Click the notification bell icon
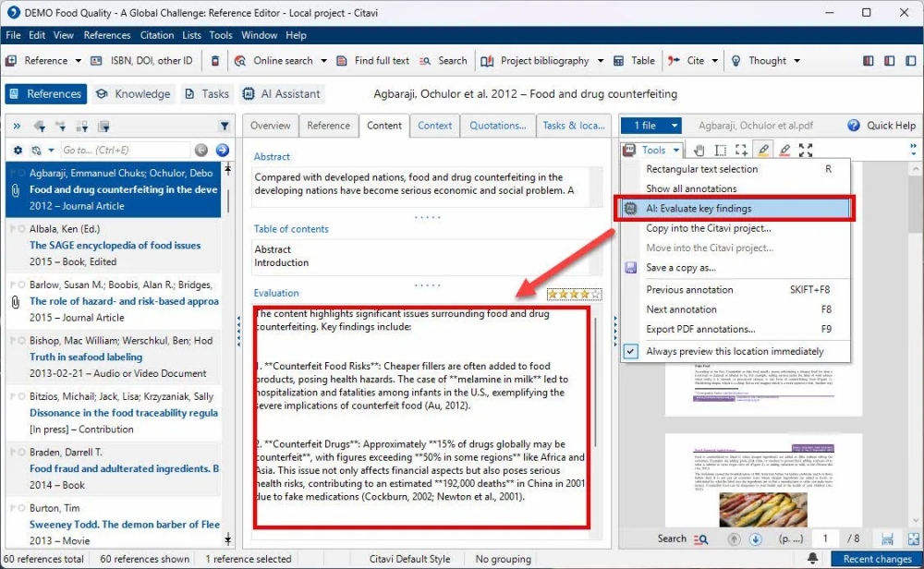The width and height of the screenshot is (924, 569). (812, 559)
